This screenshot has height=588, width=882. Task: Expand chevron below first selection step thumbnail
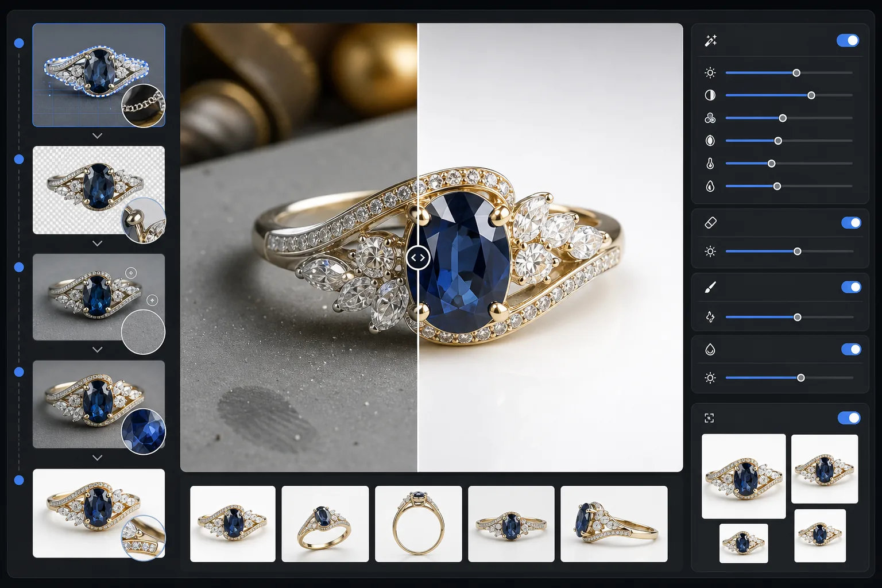pyautogui.click(x=98, y=136)
